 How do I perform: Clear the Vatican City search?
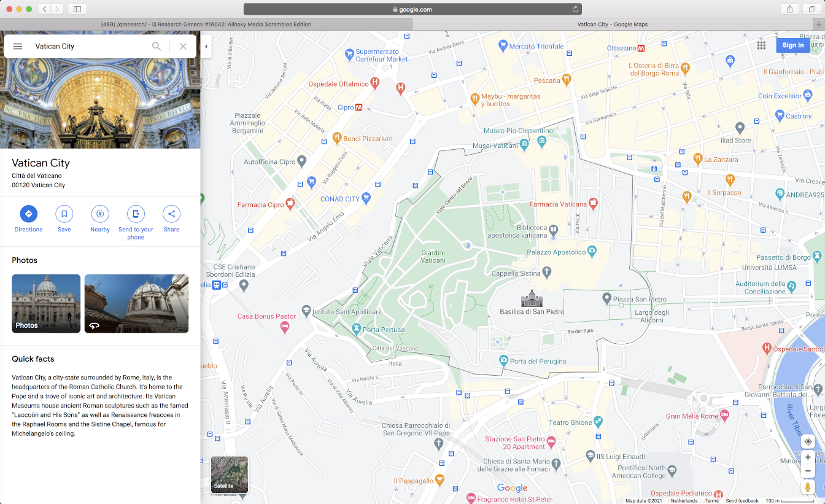tap(183, 46)
